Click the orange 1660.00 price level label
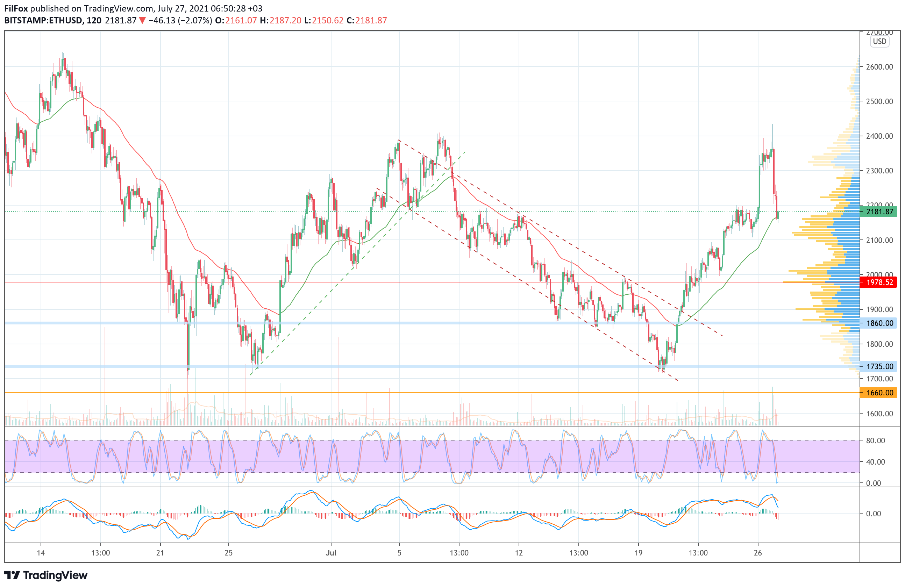Viewport: 905px width, 588px height. (879, 393)
